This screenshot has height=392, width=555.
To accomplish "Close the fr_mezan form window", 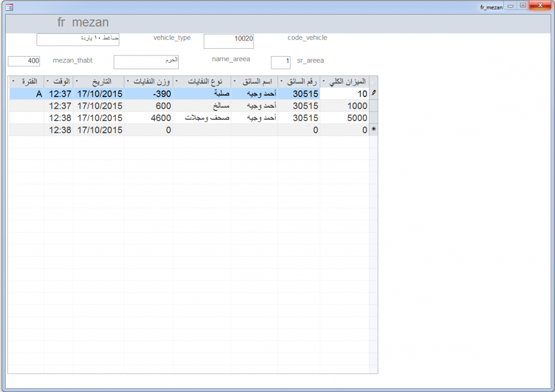I will (x=539, y=6).
